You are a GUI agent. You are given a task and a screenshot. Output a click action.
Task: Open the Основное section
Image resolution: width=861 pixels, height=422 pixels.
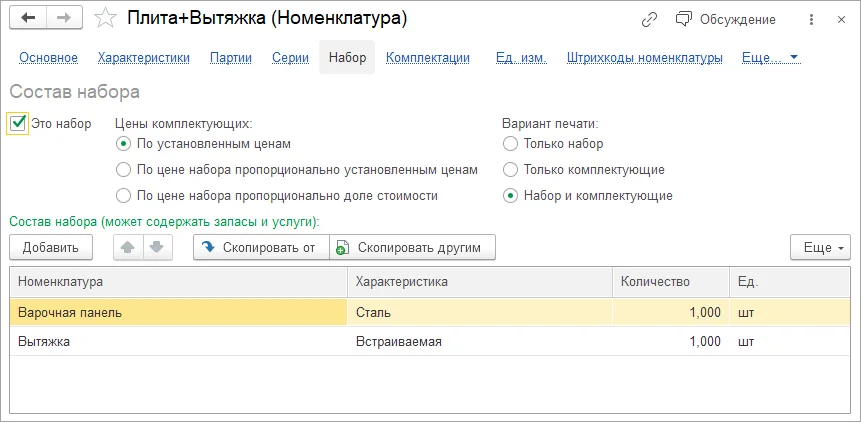[48, 58]
